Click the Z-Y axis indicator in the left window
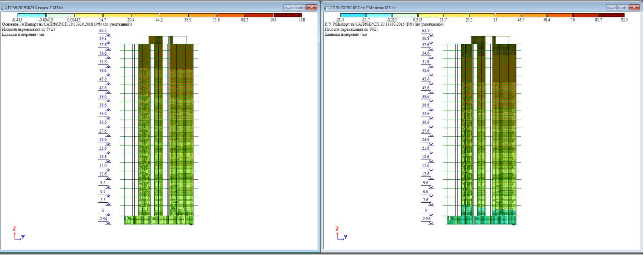Viewport: 644px width, 255px height. [x=18, y=234]
